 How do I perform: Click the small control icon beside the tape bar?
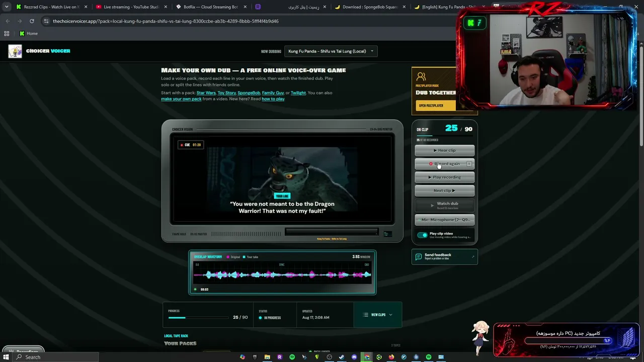point(387,234)
